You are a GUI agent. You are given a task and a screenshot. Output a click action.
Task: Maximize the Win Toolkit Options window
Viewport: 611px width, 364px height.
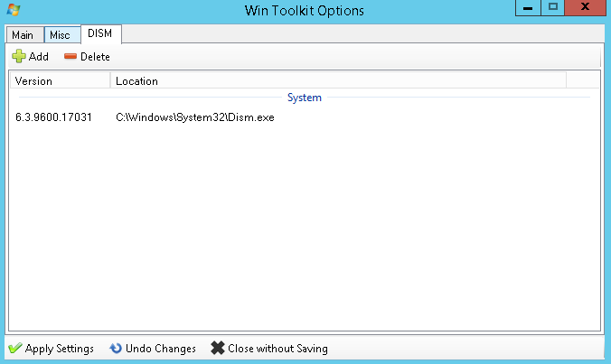pyautogui.click(x=554, y=8)
